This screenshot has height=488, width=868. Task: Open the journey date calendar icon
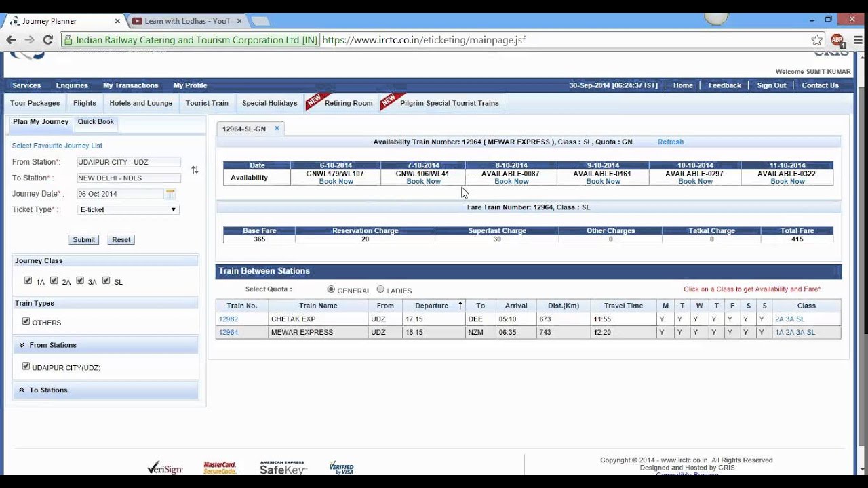click(170, 193)
